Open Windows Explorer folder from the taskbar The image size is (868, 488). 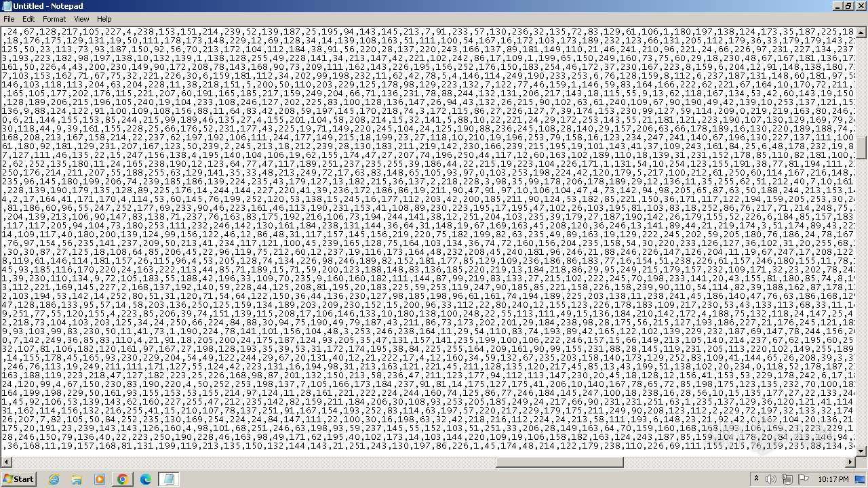pyautogui.click(x=77, y=479)
